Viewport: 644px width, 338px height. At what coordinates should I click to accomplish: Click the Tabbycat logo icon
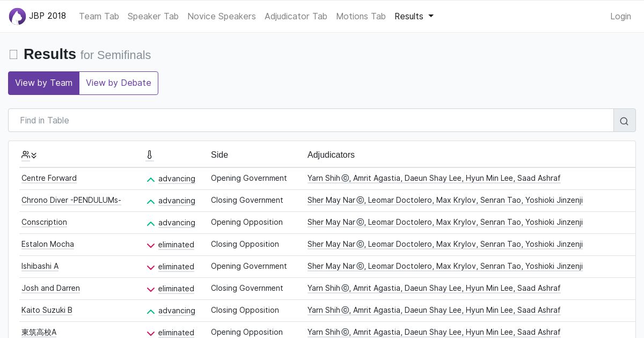tap(17, 16)
